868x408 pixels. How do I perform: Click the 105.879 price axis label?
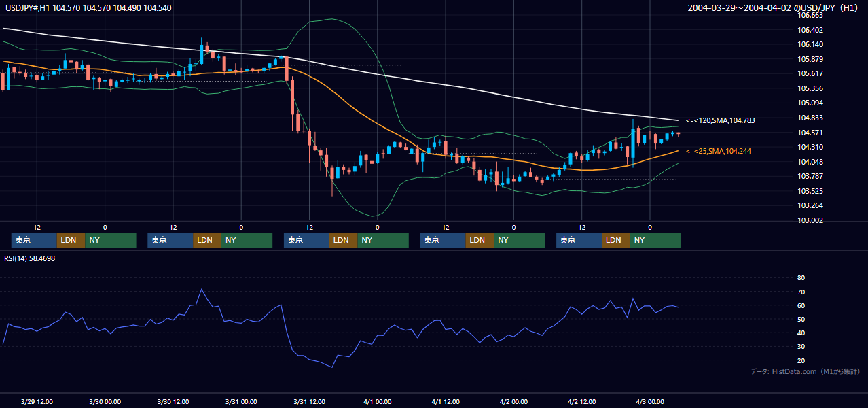811,59
